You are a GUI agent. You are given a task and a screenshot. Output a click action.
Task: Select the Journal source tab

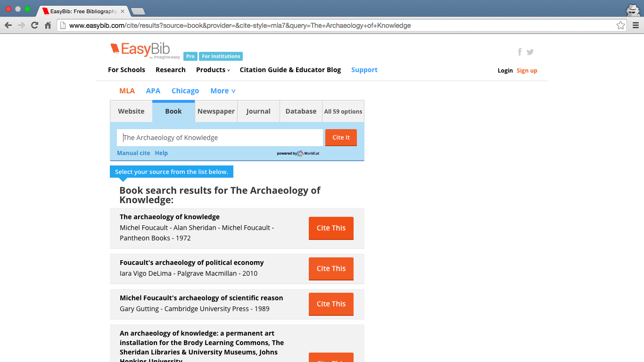(258, 112)
